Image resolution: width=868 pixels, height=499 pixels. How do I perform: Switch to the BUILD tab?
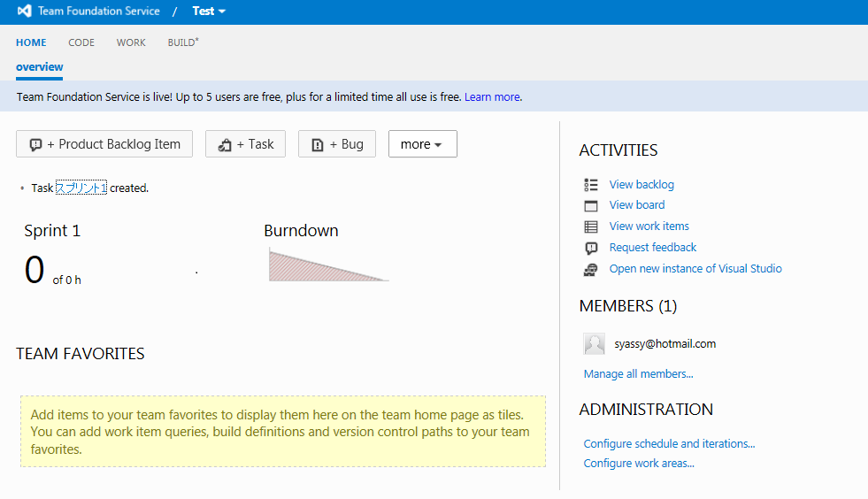tap(182, 42)
